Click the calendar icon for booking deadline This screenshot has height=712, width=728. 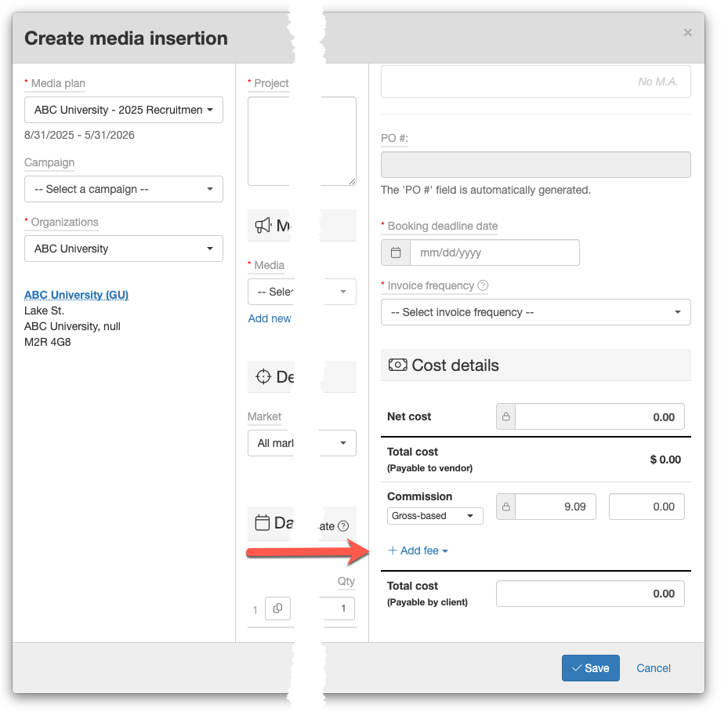coord(396,252)
